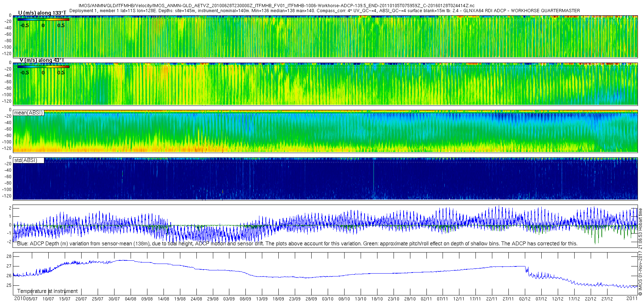Viewport: 644px width, 304px height.
Task: Click the '-2' tick on depth variation axis
Action: pos(9,242)
